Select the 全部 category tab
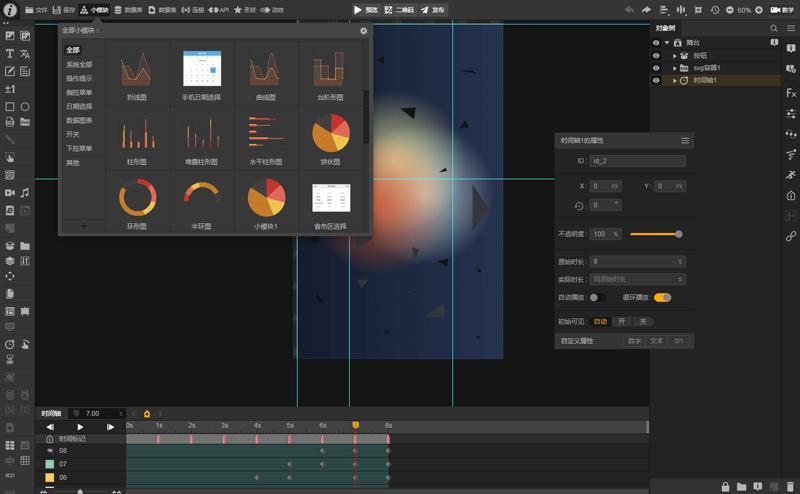Image resolution: width=800 pixels, height=494 pixels. pyautogui.click(x=72, y=50)
